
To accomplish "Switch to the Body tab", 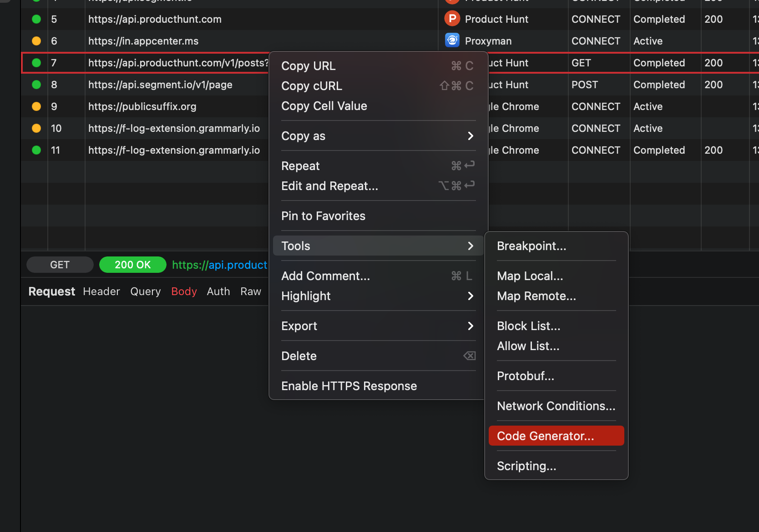I will coord(183,291).
